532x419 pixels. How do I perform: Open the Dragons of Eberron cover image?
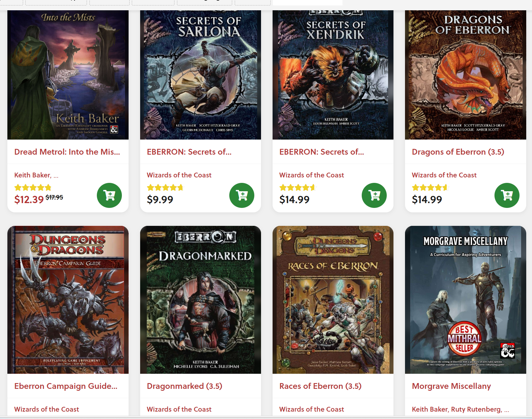tap(466, 75)
